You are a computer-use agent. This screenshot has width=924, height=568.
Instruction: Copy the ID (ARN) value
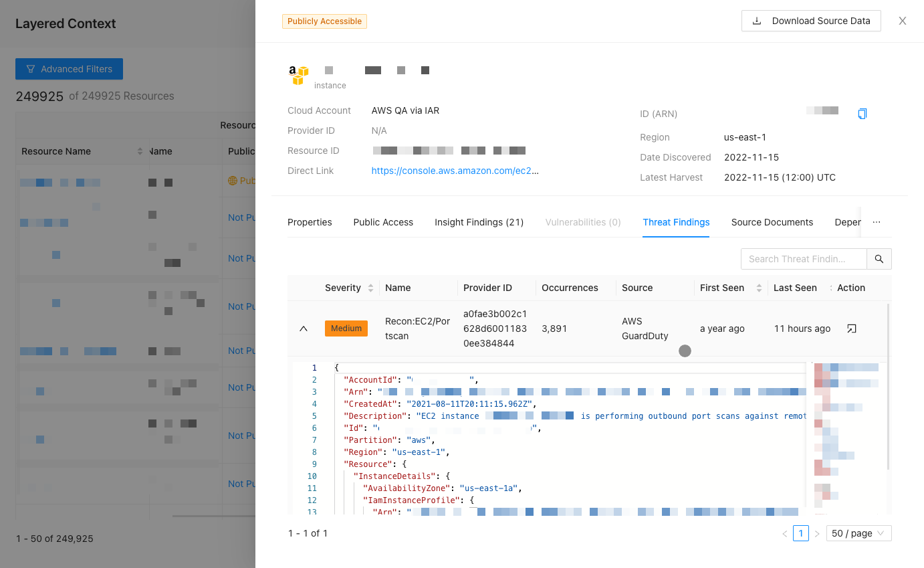pyautogui.click(x=862, y=114)
